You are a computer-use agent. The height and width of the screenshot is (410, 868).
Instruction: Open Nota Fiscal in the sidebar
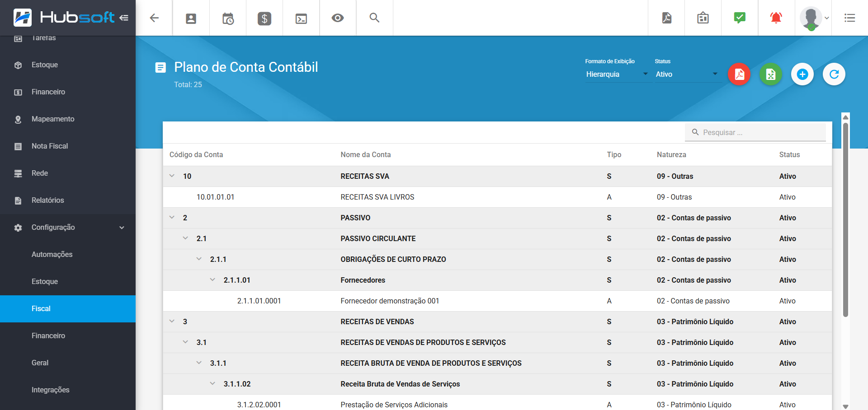[x=50, y=146]
